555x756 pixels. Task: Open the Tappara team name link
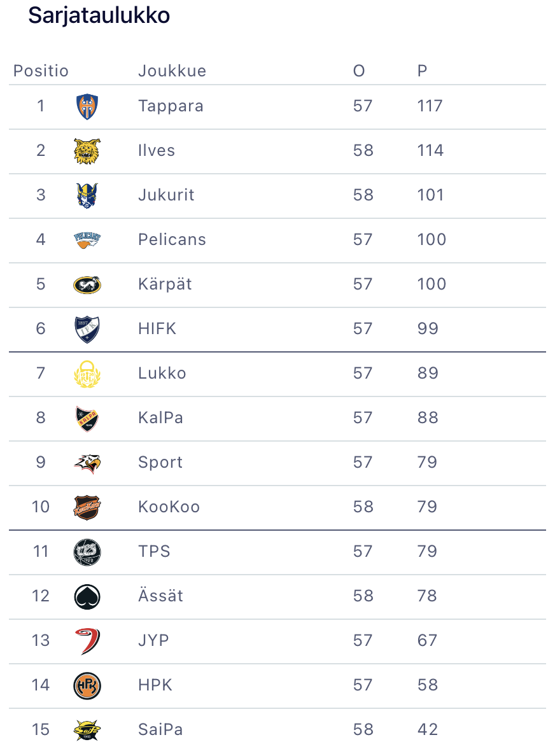pyautogui.click(x=171, y=106)
